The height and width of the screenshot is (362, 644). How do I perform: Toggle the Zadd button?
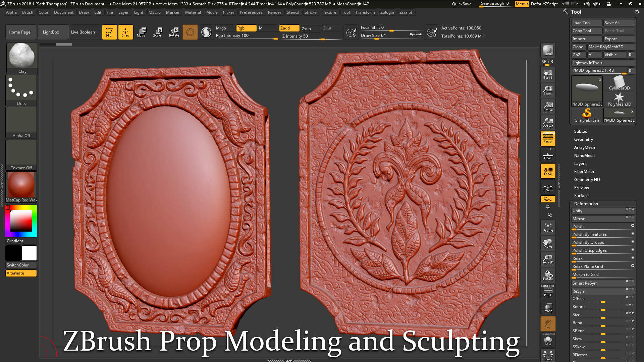click(289, 28)
